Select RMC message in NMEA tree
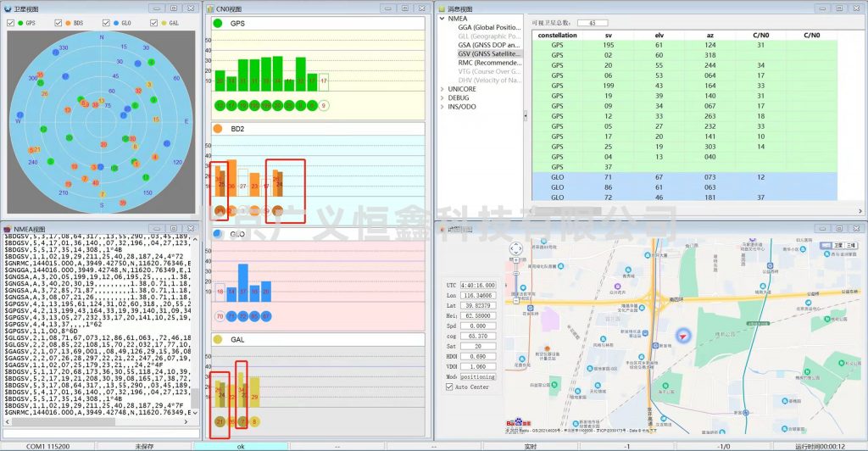868x451 pixels. 490,63
